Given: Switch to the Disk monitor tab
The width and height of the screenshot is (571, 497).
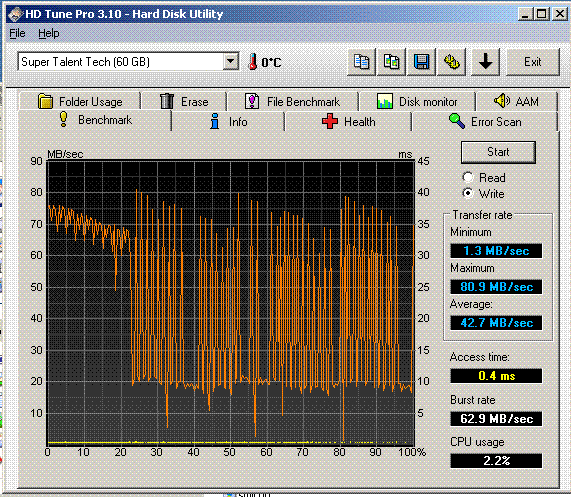Looking at the screenshot, I should (417, 101).
